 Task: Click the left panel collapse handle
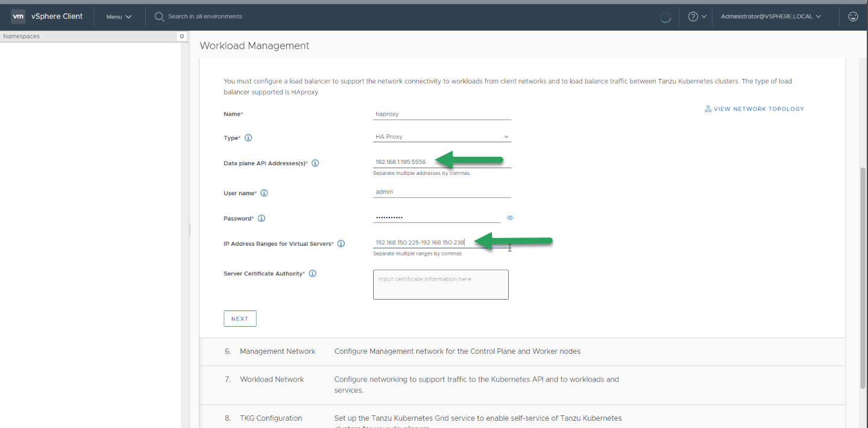click(x=189, y=230)
